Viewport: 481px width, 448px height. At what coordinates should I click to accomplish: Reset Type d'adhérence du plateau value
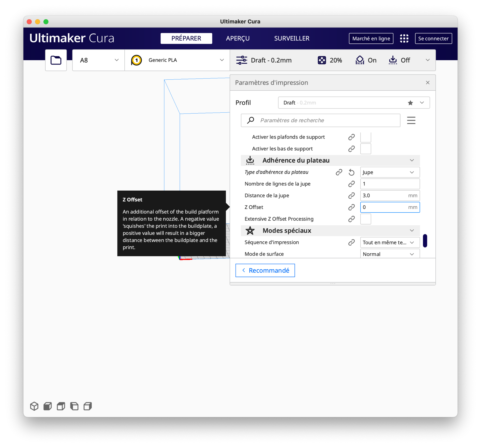352,172
